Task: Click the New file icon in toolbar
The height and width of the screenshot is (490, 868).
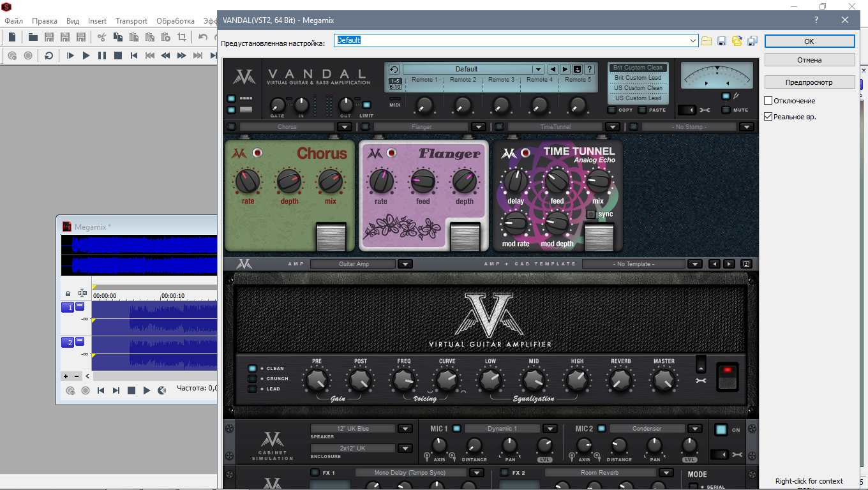Action: (12, 37)
